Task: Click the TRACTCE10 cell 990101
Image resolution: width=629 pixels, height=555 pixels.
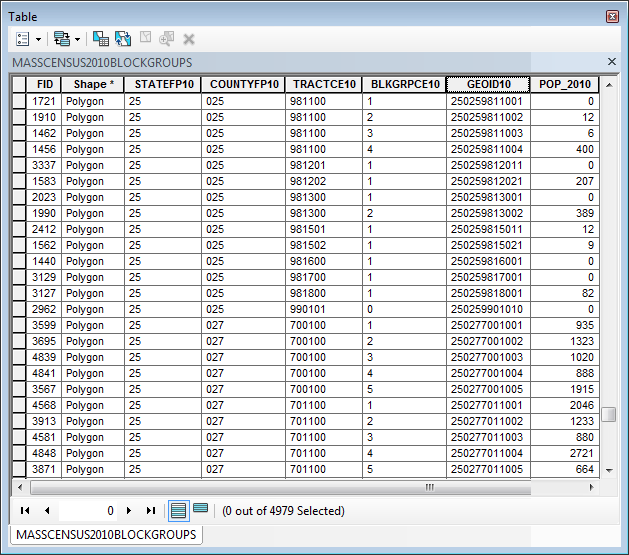Action: click(324, 309)
